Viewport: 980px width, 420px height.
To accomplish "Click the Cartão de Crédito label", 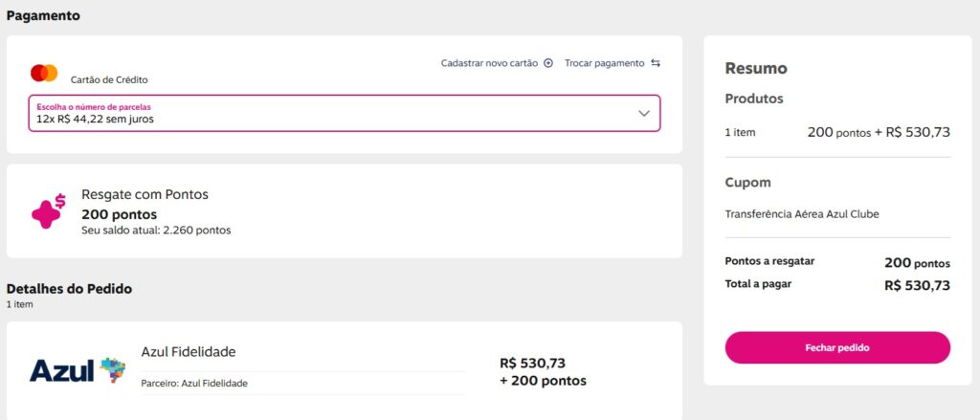I will click(109, 80).
